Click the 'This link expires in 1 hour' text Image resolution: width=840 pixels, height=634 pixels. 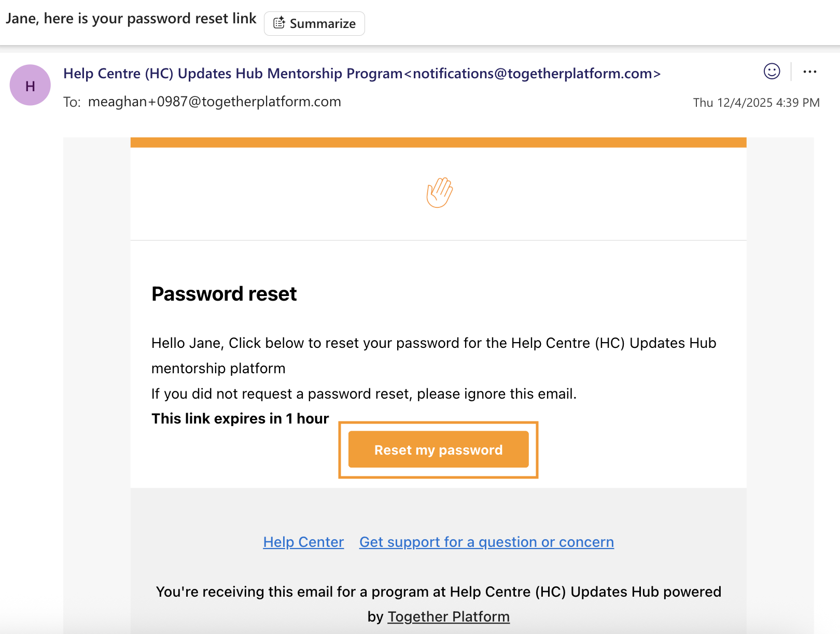[240, 419]
